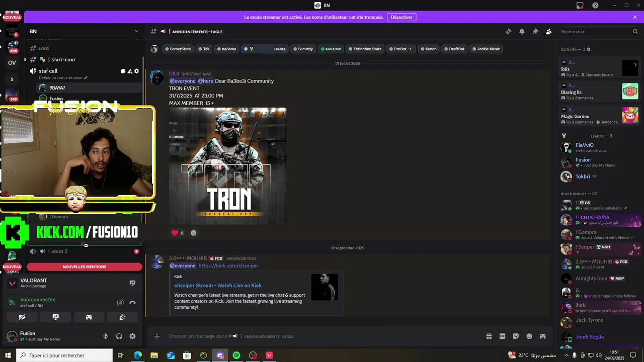Show hidden system tray icons chevron
The width and height of the screenshot is (644, 362).
coord(567,355)
